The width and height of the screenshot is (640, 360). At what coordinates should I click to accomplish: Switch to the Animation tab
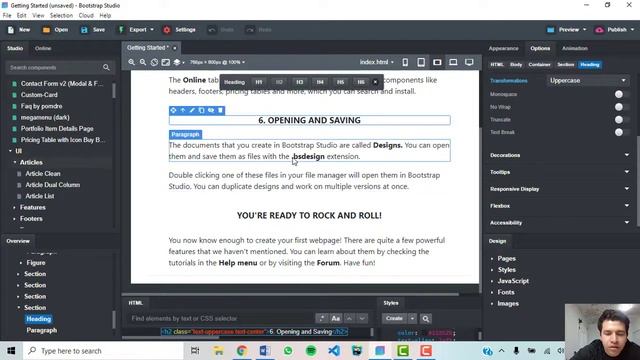coord(575,48)
